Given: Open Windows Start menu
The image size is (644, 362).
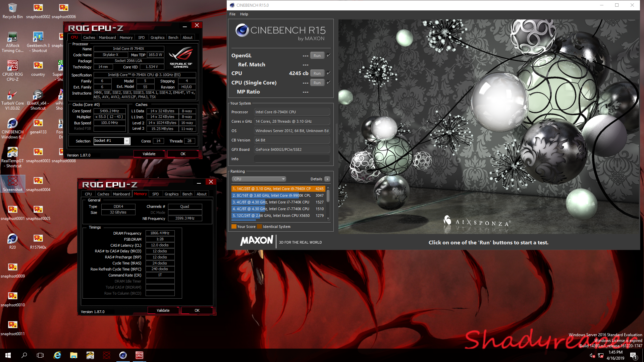Looking at the screenshot, I should (x=8, y=355).
